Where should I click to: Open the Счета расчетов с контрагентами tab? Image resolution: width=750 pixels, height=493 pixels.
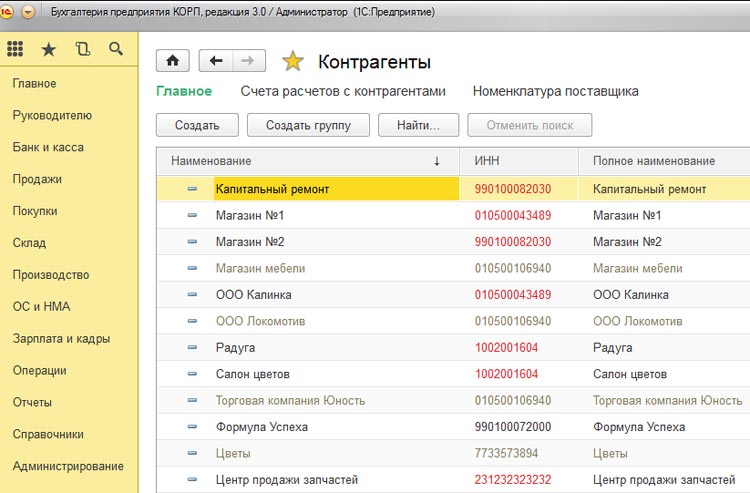click(x=343, y=91)
